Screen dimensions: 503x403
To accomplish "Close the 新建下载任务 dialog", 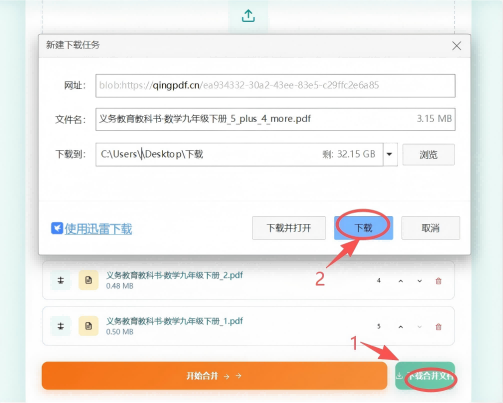I will click(456, 46).
